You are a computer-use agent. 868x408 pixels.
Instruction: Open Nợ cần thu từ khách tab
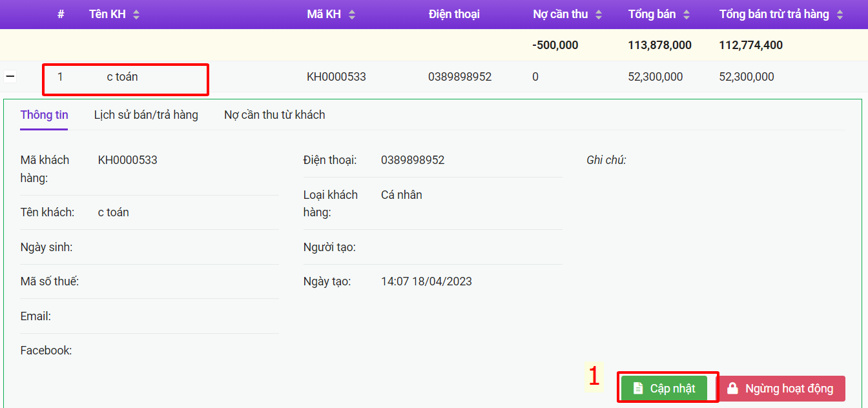(x=274, y=115)
